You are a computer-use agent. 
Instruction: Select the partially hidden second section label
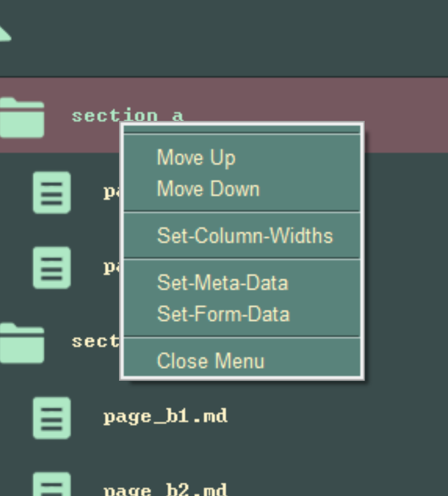point(95,341)
